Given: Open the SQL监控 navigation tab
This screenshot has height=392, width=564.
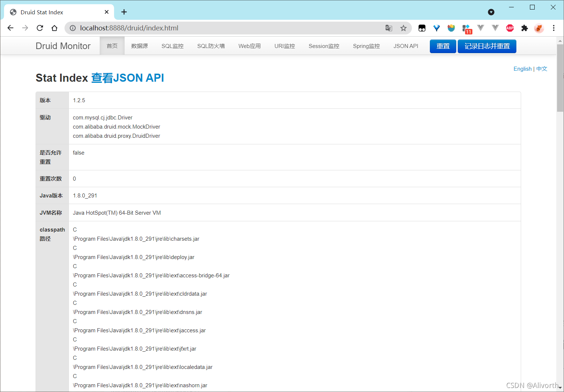Looking at the screenshot, I should (173, 46).
